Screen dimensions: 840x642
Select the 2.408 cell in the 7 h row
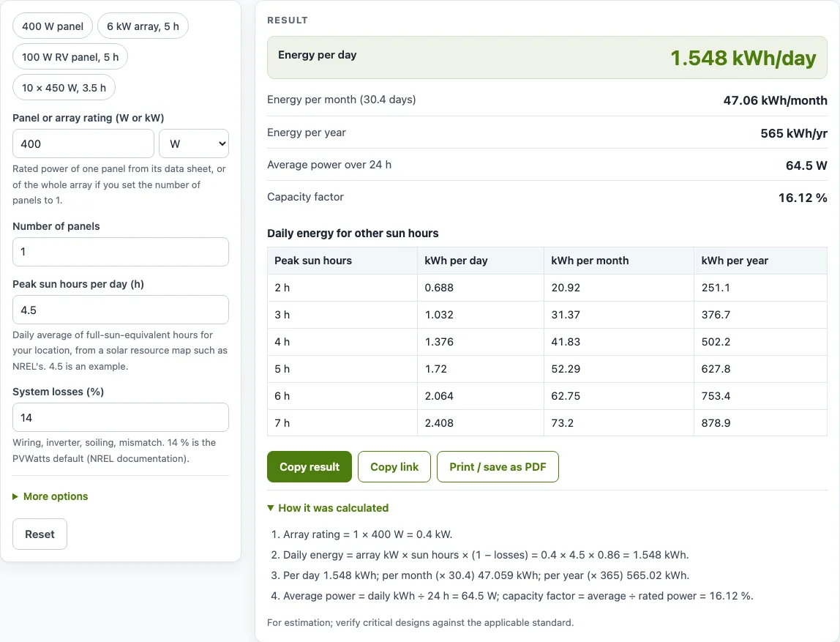pyautogui.click(x=481, y=423)
